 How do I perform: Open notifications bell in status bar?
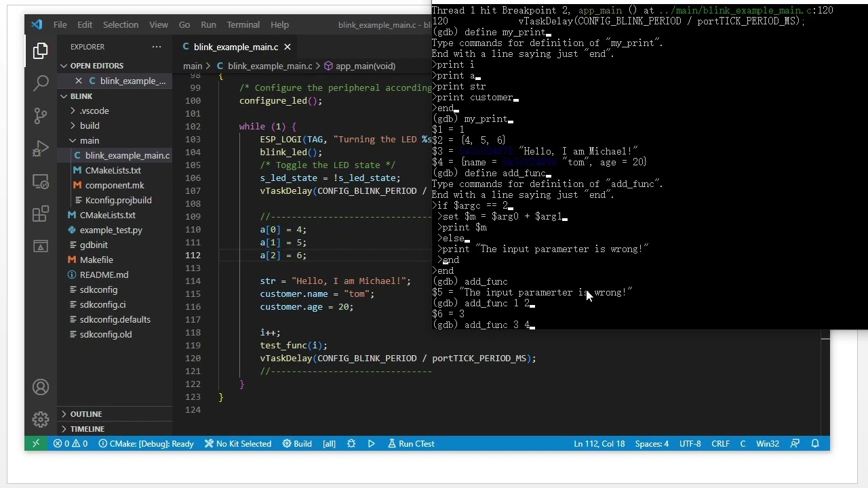pyautogui.click(x=815, y=443)
